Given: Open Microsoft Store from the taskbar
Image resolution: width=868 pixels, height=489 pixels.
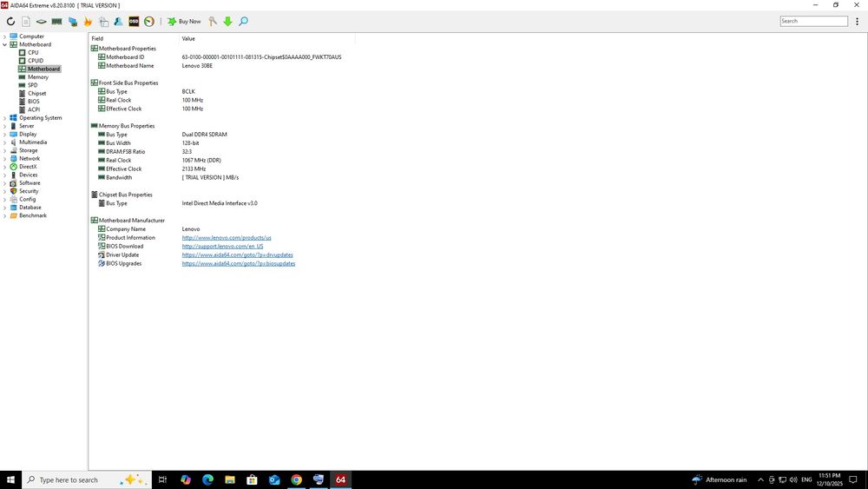Looking at the screenshot, I should click(x=252, y=479).
